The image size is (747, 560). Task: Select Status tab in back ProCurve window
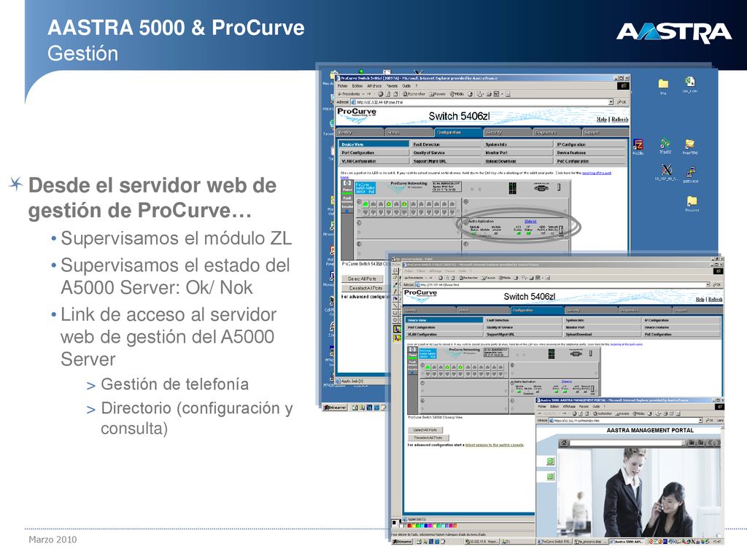(409, 133)
